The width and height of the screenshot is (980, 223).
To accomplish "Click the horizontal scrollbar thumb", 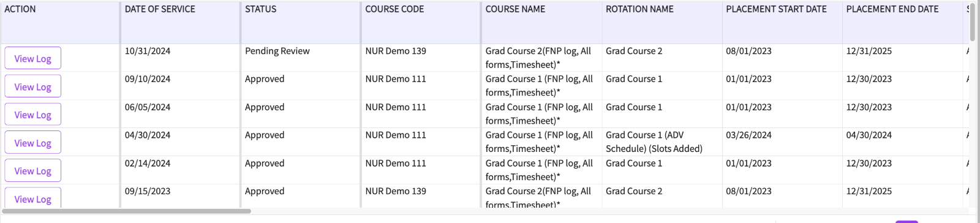I will pos(126,211).
